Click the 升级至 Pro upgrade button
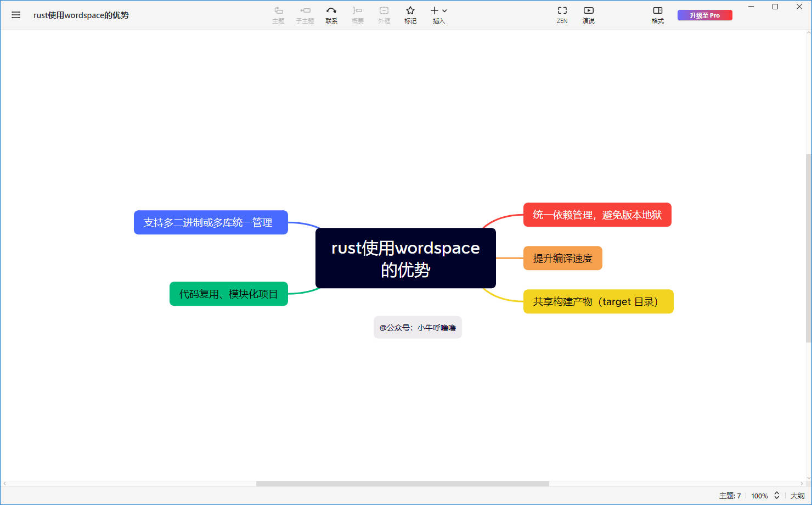The image size is (812, 505). point(705,15)
